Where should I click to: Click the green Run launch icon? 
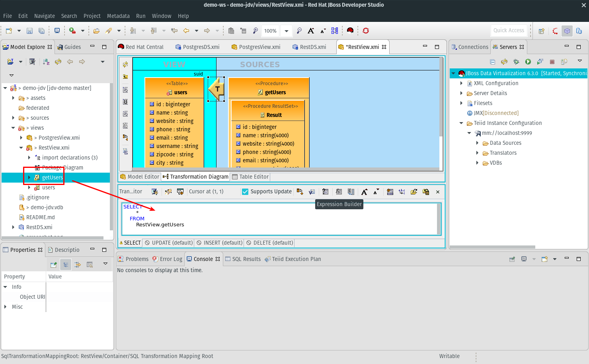72,31
